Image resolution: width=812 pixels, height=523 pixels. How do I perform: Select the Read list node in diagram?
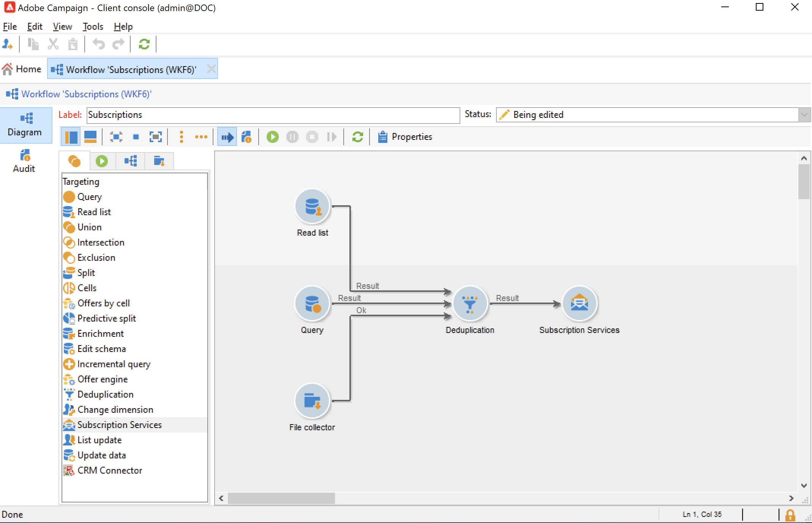point(312,206)
